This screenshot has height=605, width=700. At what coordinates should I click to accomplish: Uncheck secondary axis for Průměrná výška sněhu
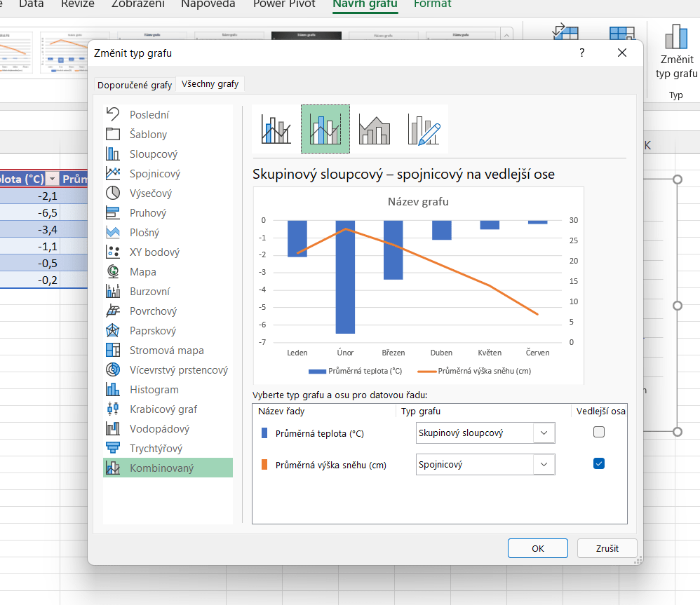tap(598, 463)
